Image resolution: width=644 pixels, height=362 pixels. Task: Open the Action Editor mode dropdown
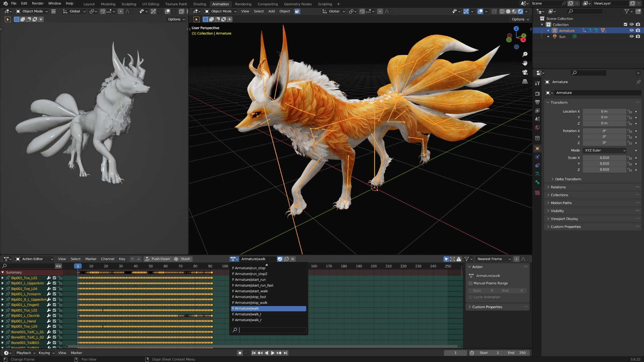(x=35, y=259)
